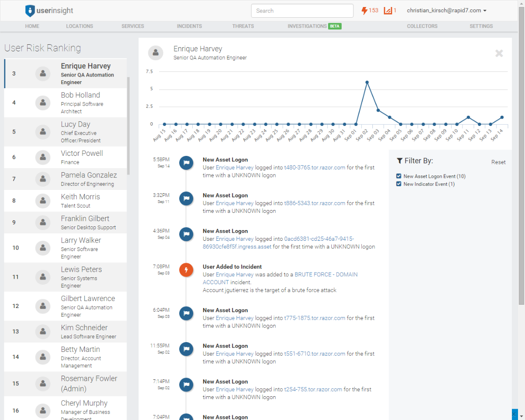
Task: Click the Sep 02 peak data point on chart
Action: pyautogui.click(x=367, y=82)
